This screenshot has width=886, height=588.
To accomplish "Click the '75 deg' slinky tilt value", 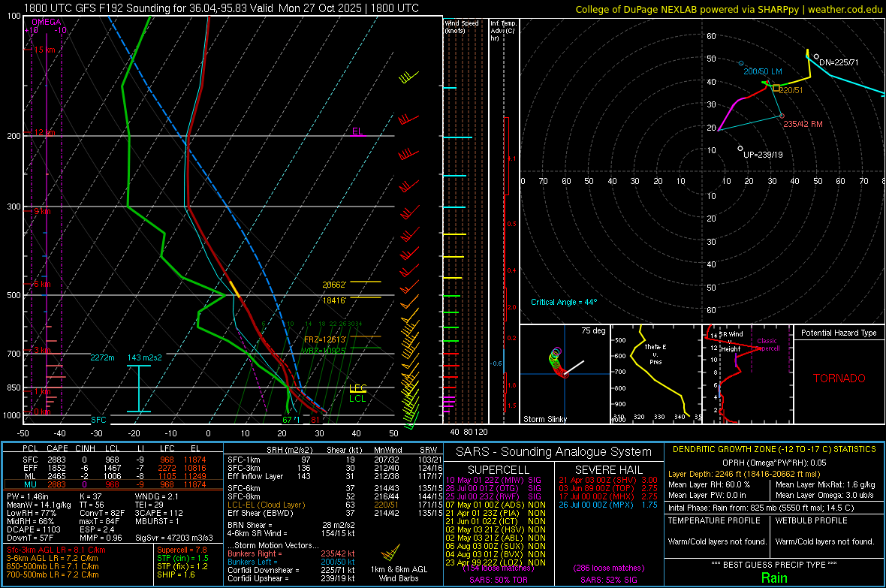I will 593,330.
